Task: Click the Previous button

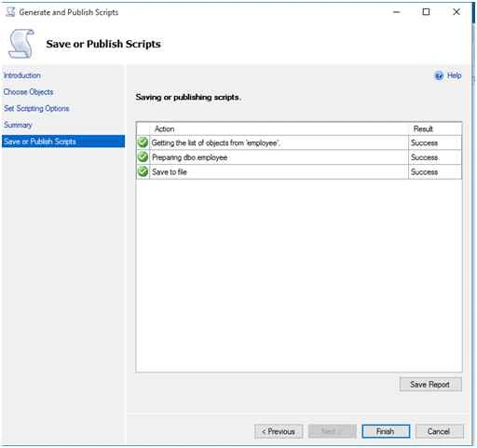Action: pyautogui.click(x=279, y=431)
